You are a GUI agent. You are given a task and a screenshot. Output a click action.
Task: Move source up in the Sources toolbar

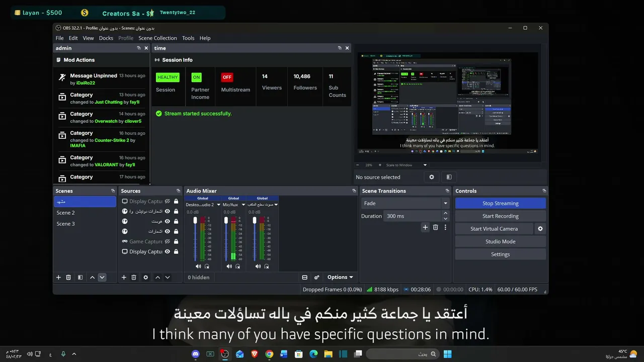(x=157, y=278)
